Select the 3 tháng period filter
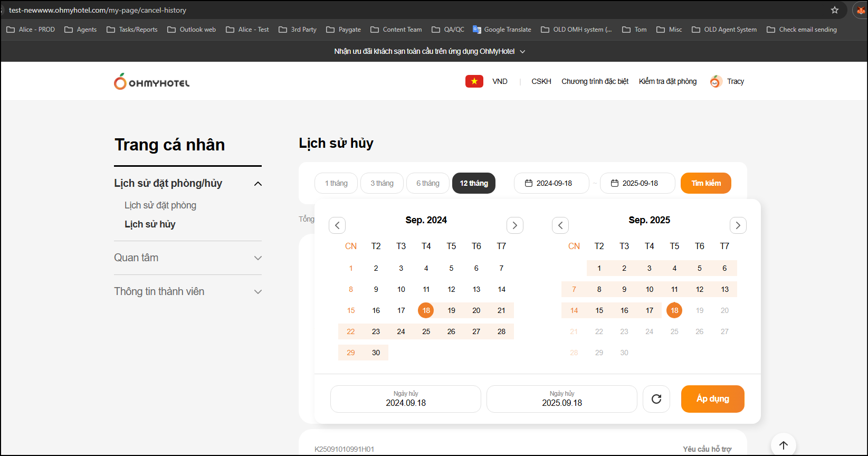The width and height of the screenshot is (868, 456). [382, 183]
